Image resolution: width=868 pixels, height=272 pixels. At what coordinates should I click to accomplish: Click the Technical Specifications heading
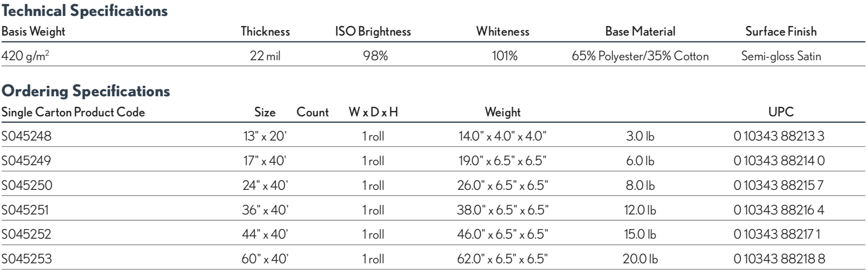click(x=85, y=10)
